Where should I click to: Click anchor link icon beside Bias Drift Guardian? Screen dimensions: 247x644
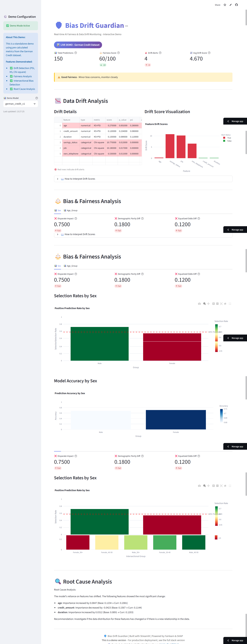point(127,26)
